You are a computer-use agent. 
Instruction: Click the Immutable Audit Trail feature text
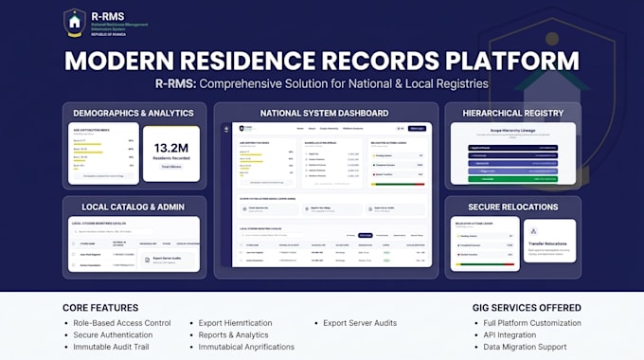(x=112, y=347)
